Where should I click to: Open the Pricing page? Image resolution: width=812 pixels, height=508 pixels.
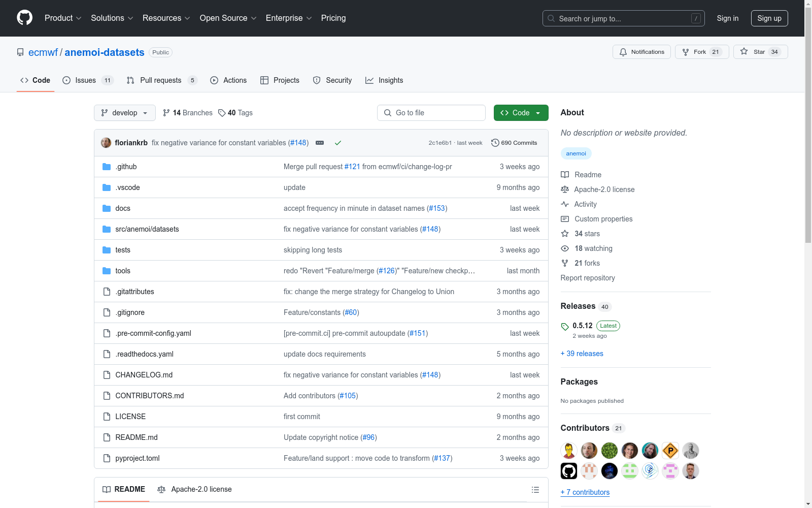[333, 18]
